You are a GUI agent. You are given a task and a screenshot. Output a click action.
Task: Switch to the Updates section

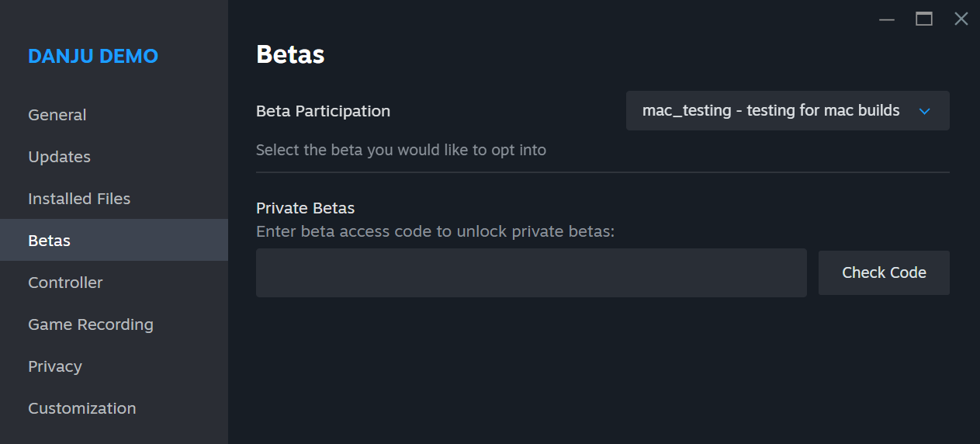(60, 157)
